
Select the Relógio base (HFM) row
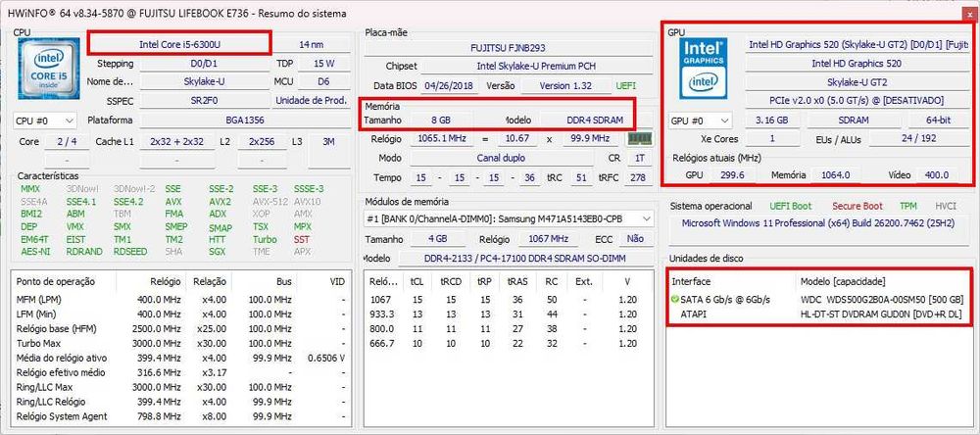180,329
